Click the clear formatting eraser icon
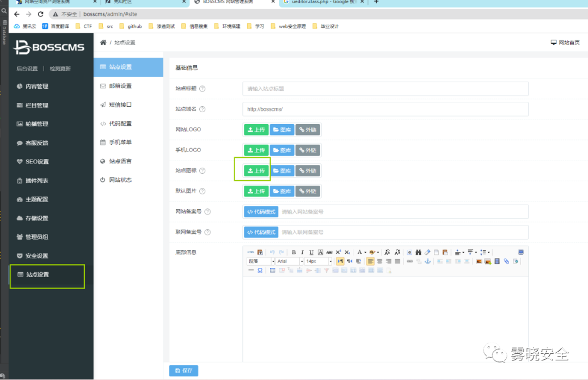 (427, 252)
